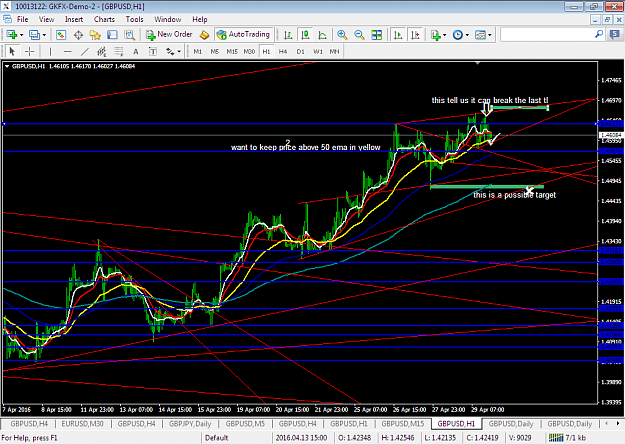Open the Help menu
Viewport: 625px width, 444px height.
tap(200, 19)
